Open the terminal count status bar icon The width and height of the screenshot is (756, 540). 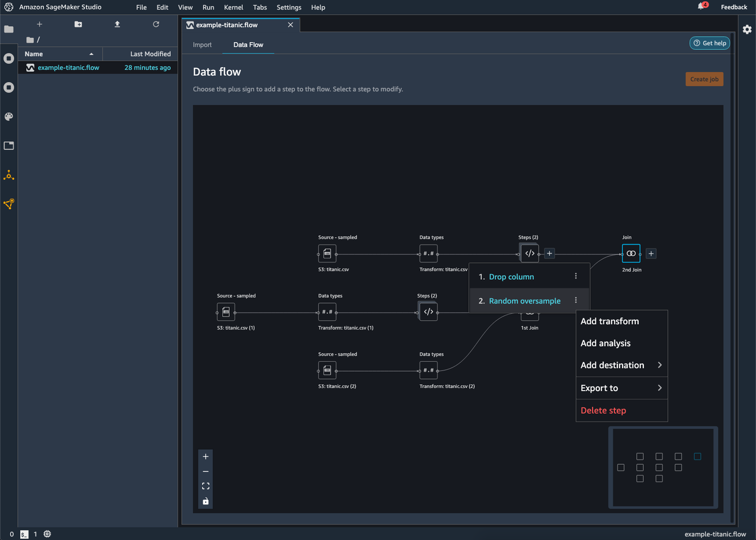click(24, 534)
